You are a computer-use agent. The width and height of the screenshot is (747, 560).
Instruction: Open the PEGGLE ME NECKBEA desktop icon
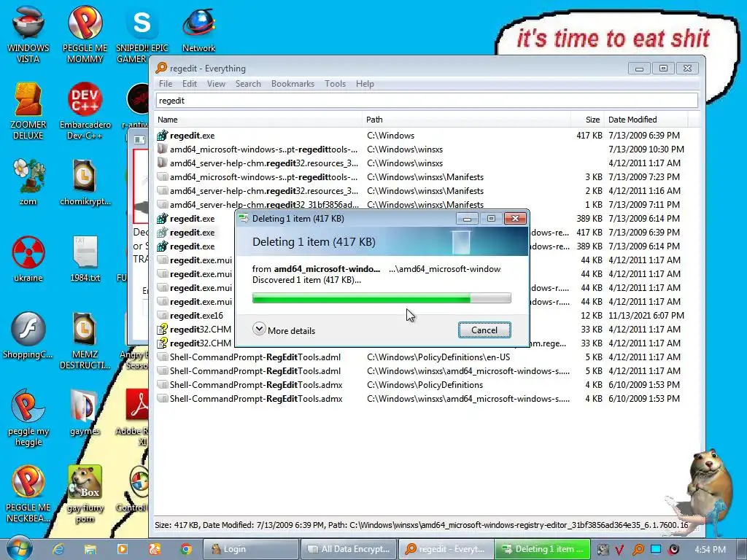click(28, 494)
